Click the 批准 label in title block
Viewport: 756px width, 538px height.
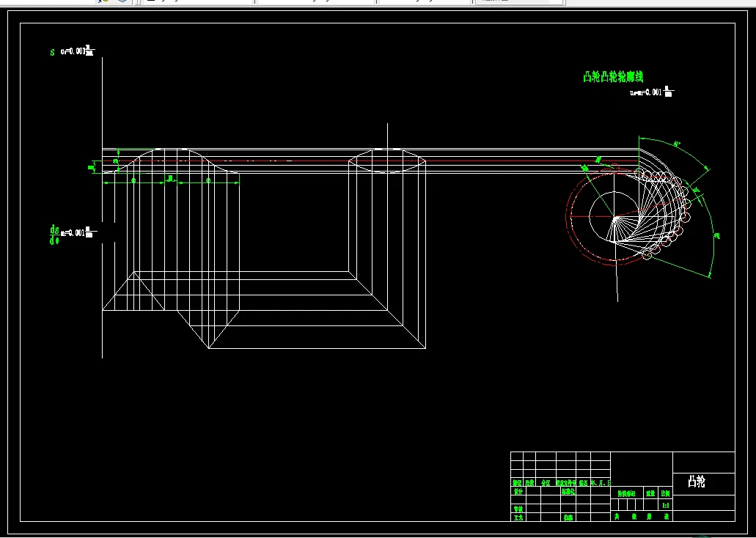click(568, 517)
